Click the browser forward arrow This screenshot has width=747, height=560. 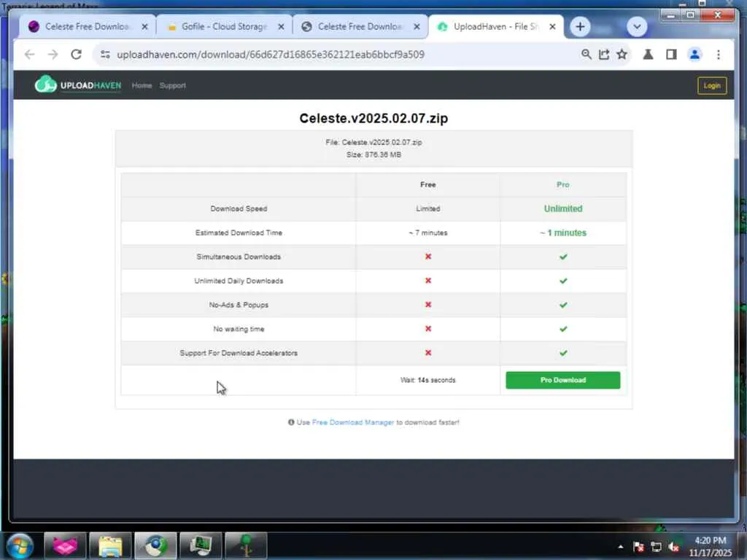(53, 55)
